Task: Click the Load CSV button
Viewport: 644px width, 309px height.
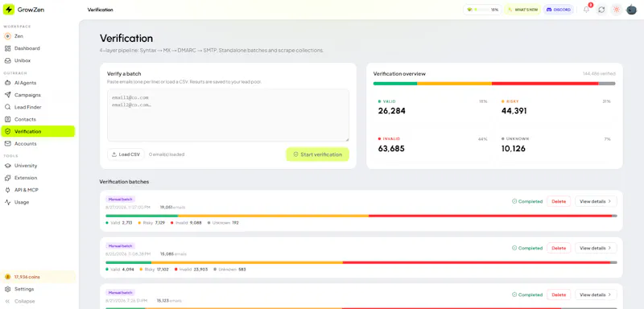Action: [126, 154]
